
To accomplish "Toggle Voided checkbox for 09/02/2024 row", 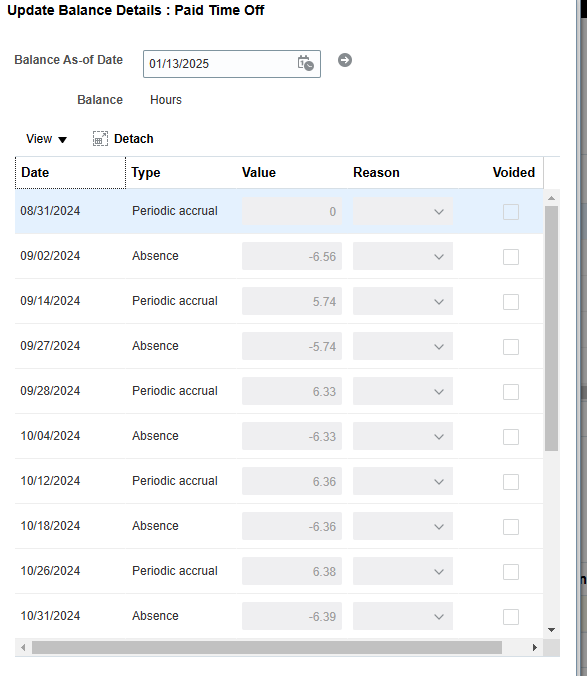I will tap(511, 257).
